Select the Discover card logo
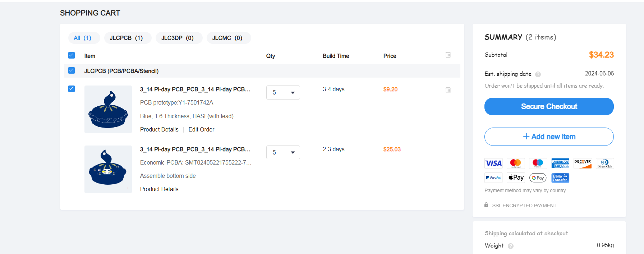 (583, 163)
